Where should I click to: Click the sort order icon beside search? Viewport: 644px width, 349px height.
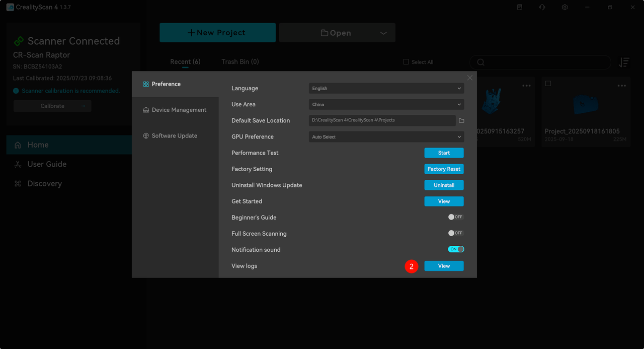point(624,62)
